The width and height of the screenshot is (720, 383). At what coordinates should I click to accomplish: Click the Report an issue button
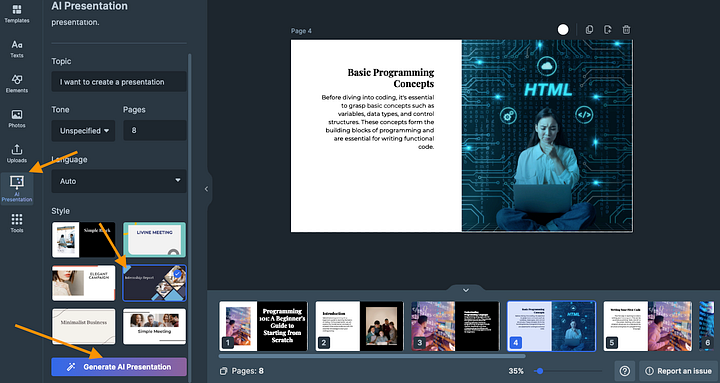679,371
